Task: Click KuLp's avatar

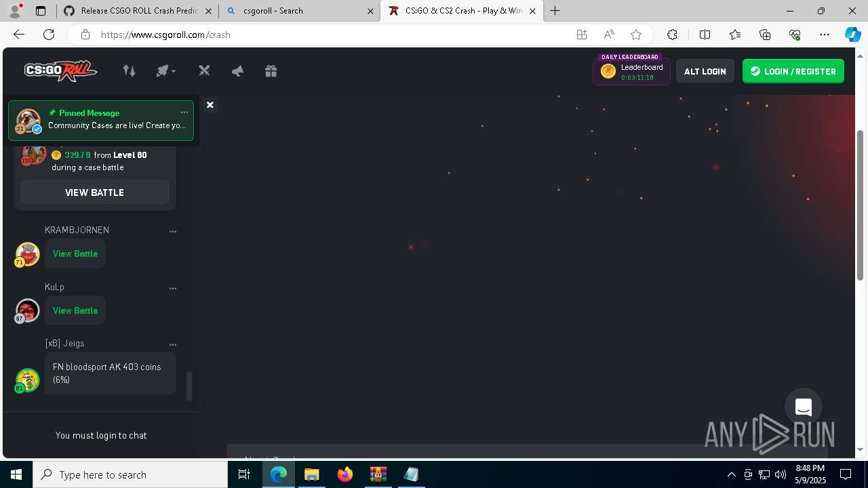Action: 28,311
